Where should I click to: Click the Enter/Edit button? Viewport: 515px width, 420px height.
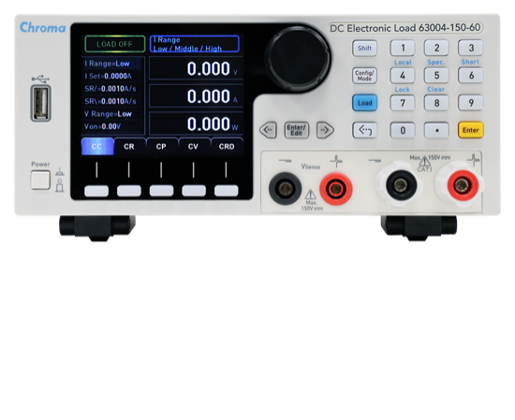pyautogui.click(x=296, y=130)
